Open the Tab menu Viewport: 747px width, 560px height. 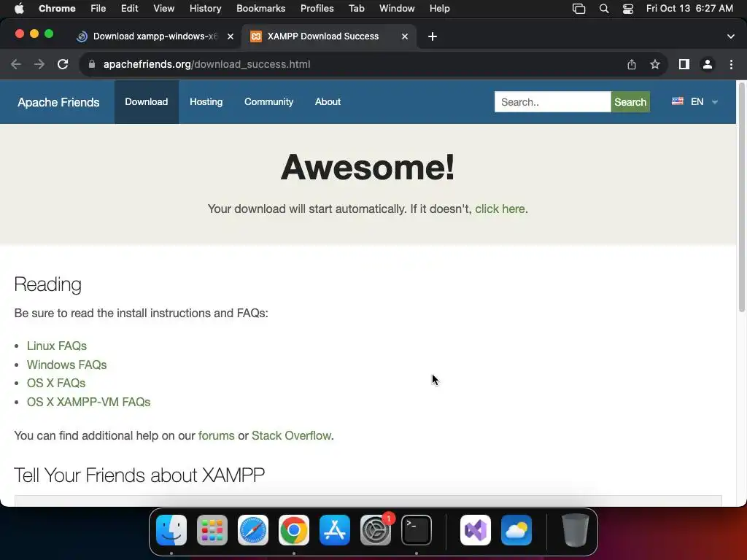[356, 9]
